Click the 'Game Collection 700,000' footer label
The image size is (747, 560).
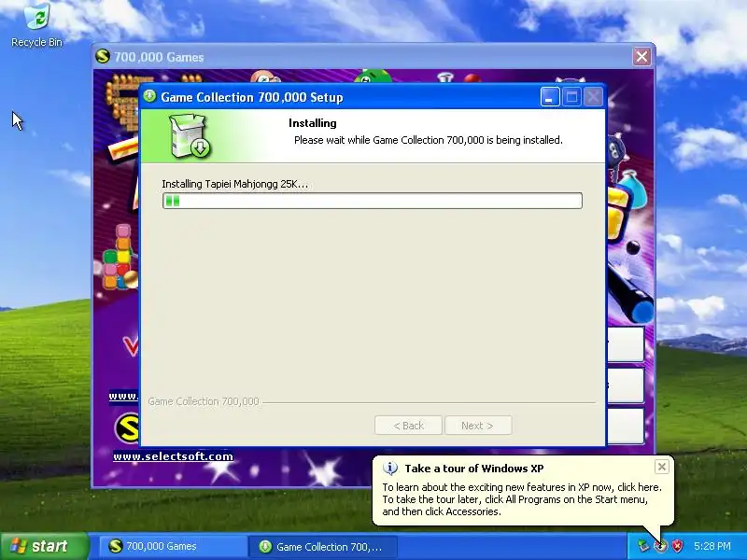click(204, 401)
